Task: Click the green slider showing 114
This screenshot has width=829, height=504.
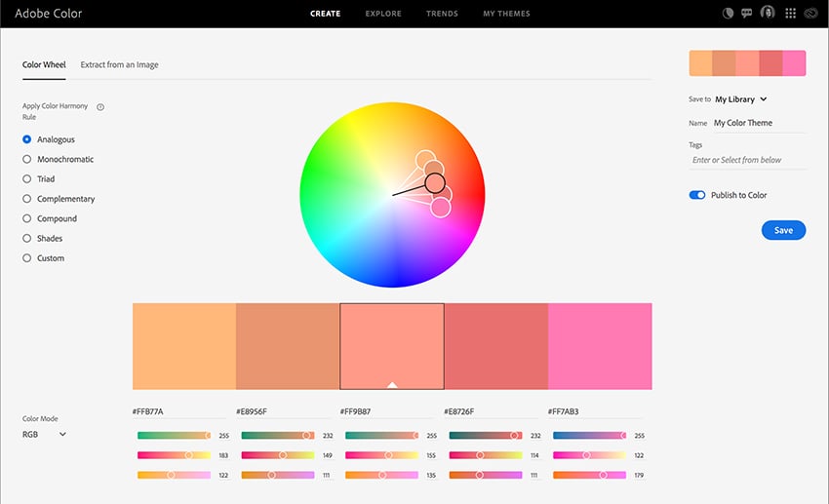Action: [486, 455]
